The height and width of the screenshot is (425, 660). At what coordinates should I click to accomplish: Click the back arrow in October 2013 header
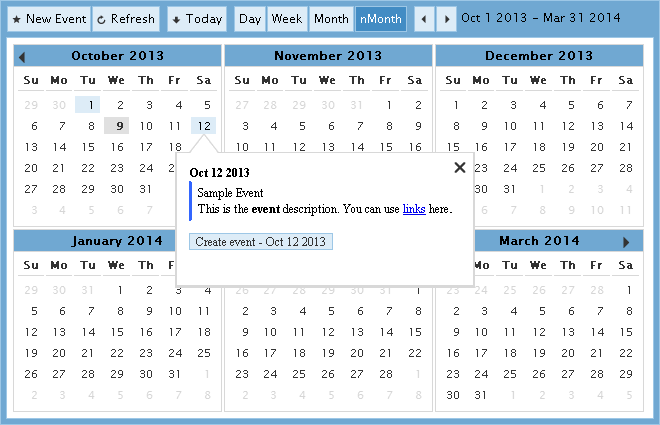pyautogui.click(x=22, y=57)
